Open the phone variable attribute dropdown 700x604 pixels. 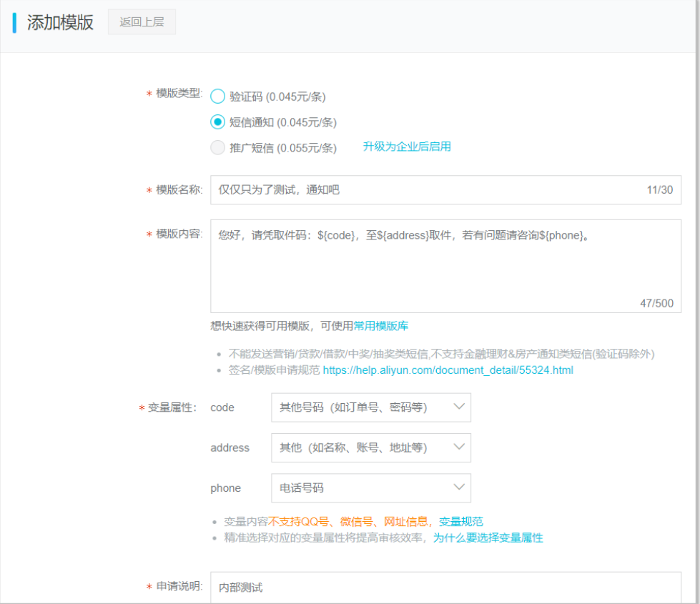pyautogui.click(x=370, y=487)
